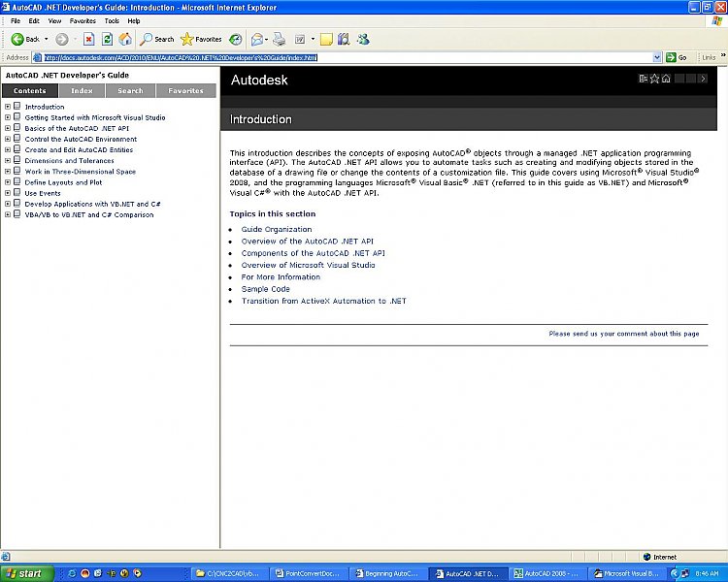
Task: Open the Sample Code link
Action: tap(265, 289)
